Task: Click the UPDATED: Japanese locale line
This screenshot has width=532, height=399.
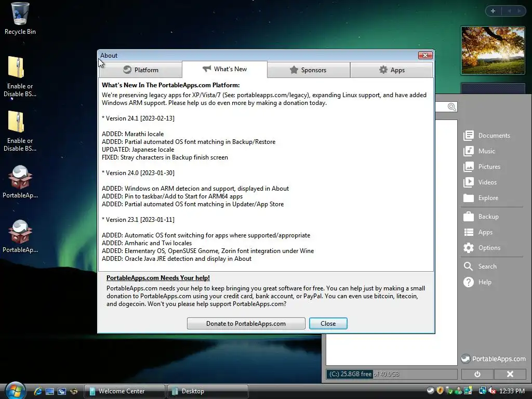Action: 138,150
